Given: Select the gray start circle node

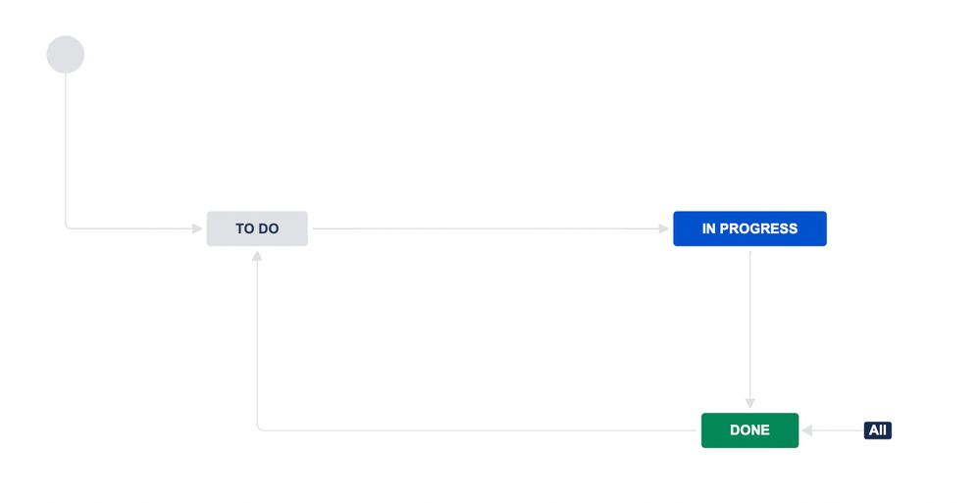Looking at the screenshot, I should pos(66,54).
